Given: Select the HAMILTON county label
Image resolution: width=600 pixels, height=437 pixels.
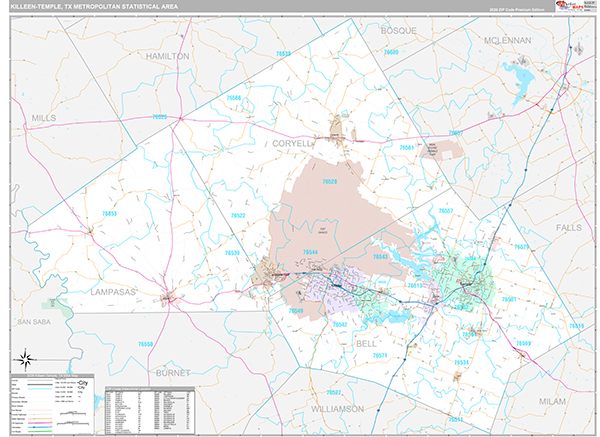Looking at the screenshot, I should click(x=167, y=57).
